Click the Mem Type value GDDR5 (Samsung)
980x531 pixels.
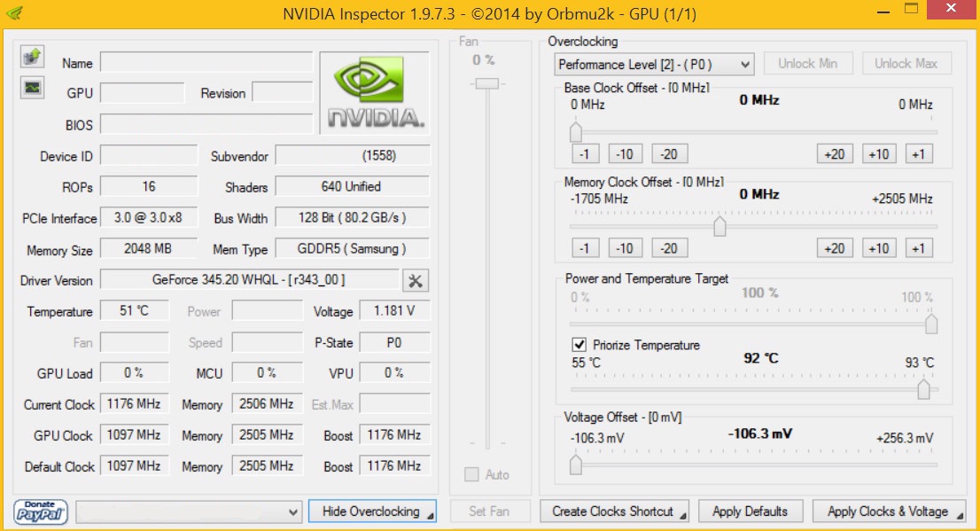[353, 249]
